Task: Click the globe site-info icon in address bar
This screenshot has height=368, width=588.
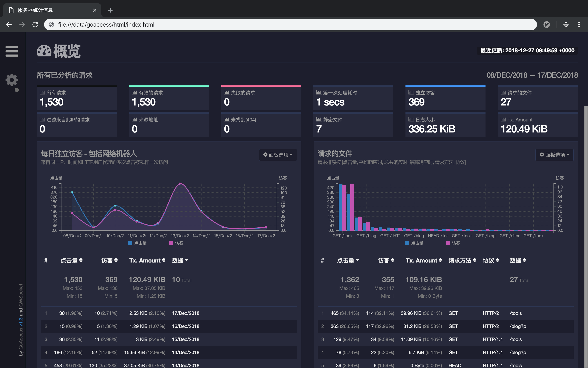Action: tap(51, 25)
